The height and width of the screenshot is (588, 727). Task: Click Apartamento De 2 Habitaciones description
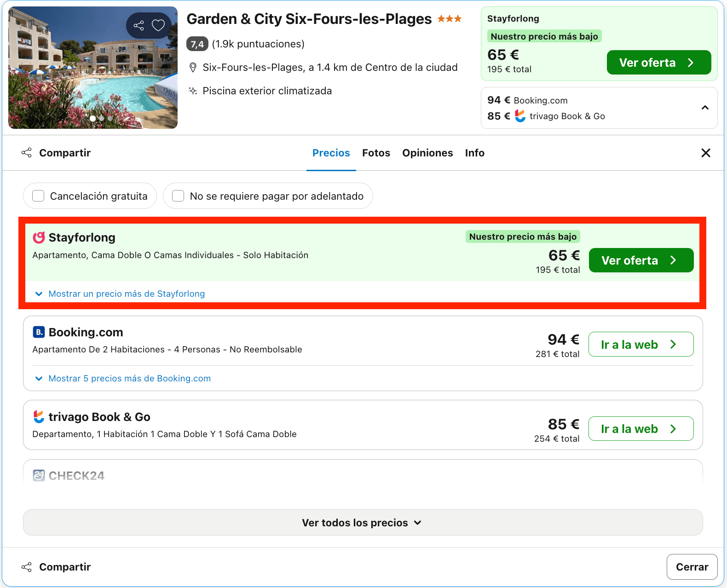[x=167, y=349]
